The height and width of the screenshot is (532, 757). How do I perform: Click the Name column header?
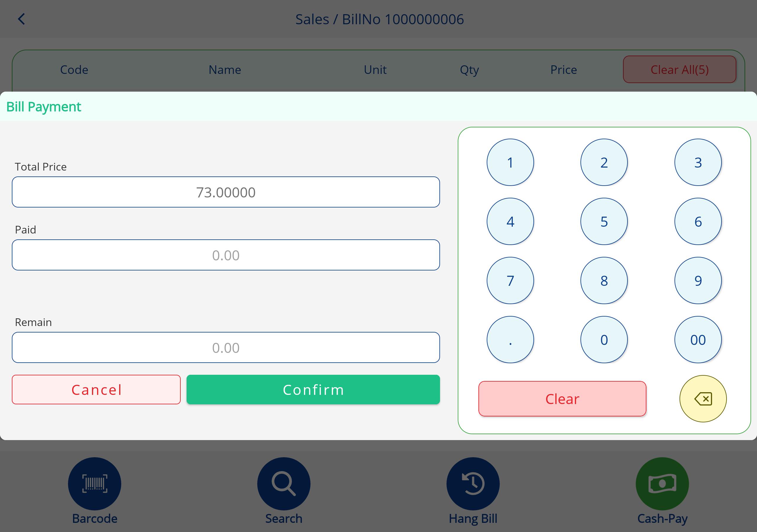(225, 69)
